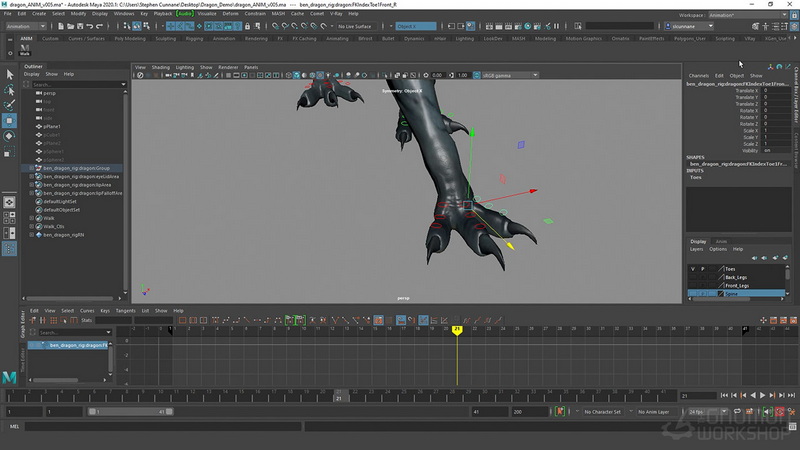
Task: Toggle visibility V of Back_Legs layer
Action: click(x=693, y=277)
